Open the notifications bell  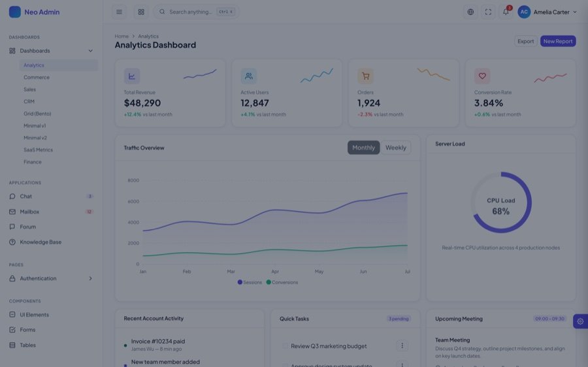(506, 12)
